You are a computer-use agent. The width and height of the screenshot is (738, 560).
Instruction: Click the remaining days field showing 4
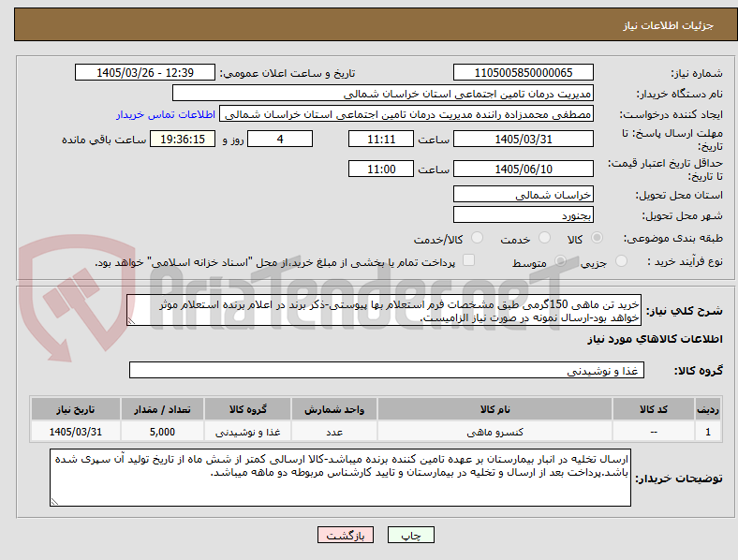(280, 139)
